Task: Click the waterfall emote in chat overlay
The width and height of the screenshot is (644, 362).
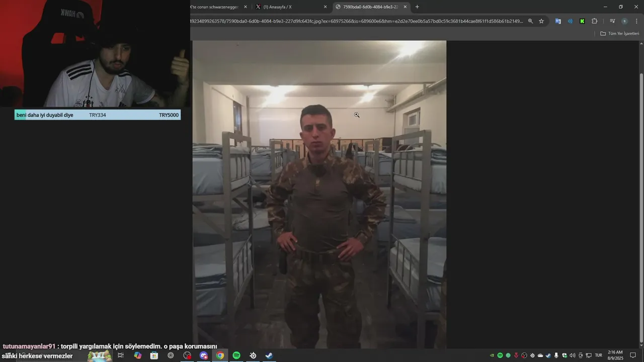Action: [99, 355]
